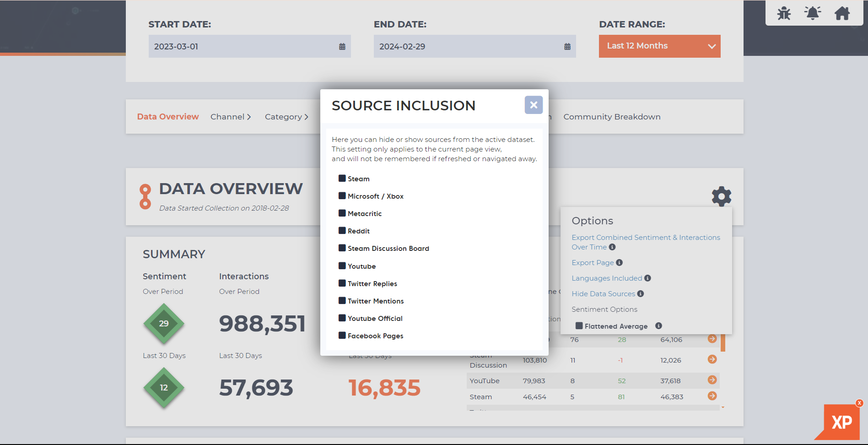Image resolution: width=868 pixels, height=445 pixels.
Task: Click the Export Page link
Action: point(593,263)
